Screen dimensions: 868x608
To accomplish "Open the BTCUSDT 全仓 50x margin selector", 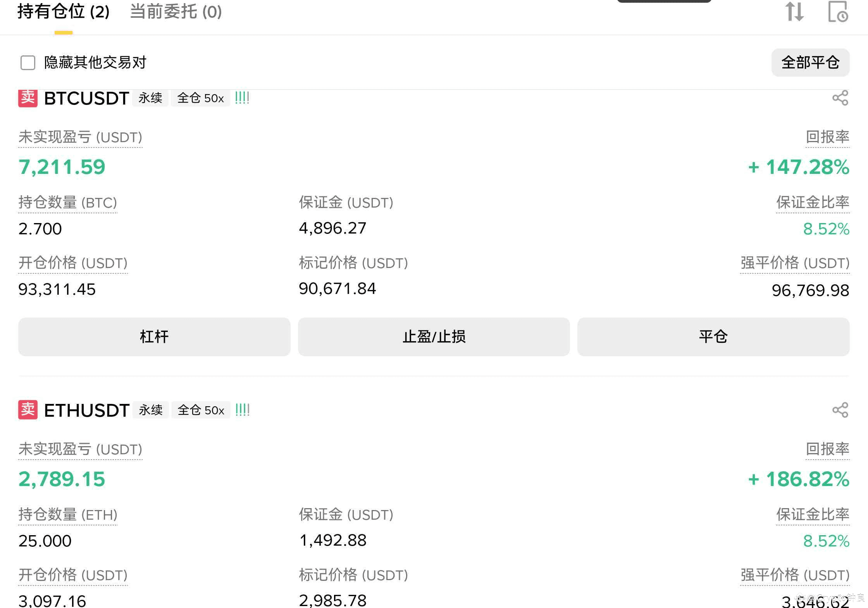I will click(x=201, y=98).
